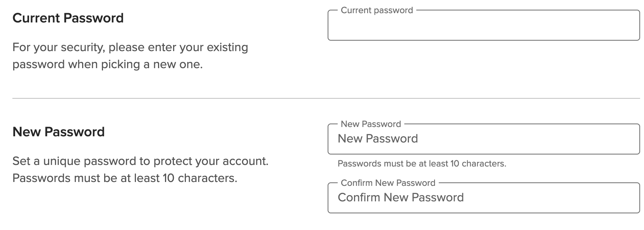
Task: Click the hint saying passwords must be 10 characters
Action: [423, 164]
